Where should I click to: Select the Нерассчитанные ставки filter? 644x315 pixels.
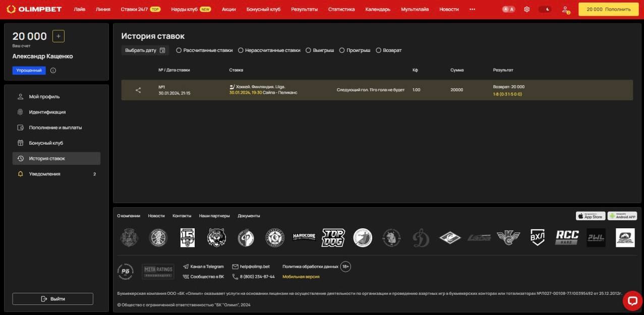click(x=269, y=50)
